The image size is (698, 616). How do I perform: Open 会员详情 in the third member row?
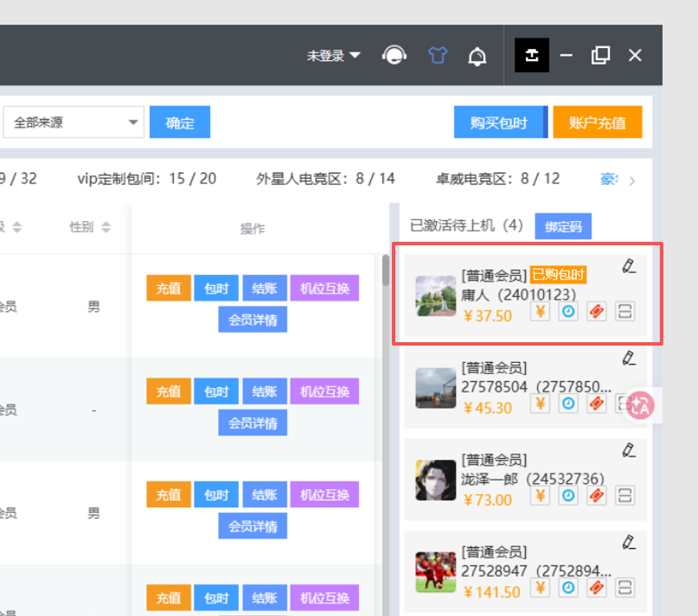coord(252,525)
